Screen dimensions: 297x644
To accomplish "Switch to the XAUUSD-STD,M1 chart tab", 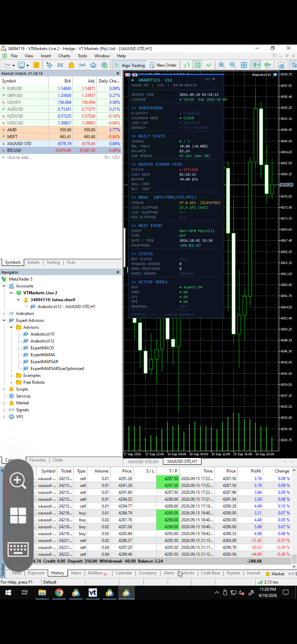I will pos(143,462).
